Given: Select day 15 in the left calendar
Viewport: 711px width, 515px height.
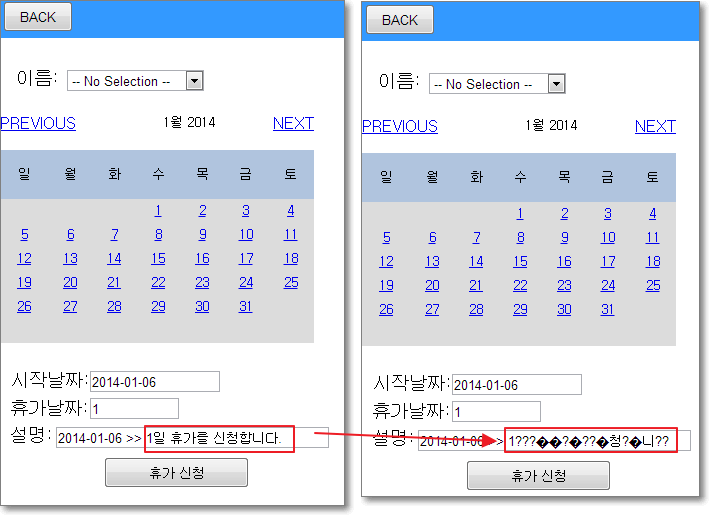Looking at the screenshot, I should 158,259.
